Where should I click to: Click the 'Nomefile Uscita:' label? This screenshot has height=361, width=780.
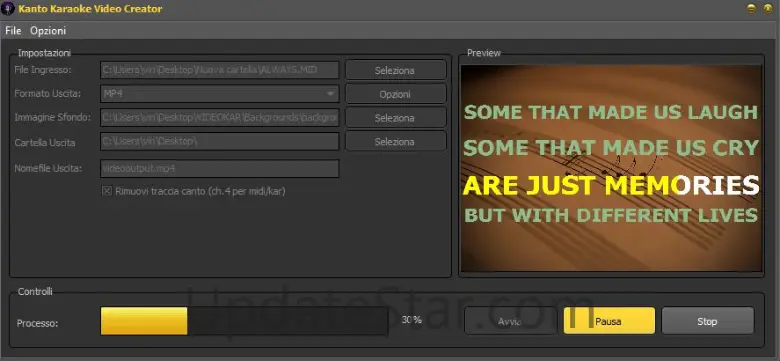tap(48, 169)
